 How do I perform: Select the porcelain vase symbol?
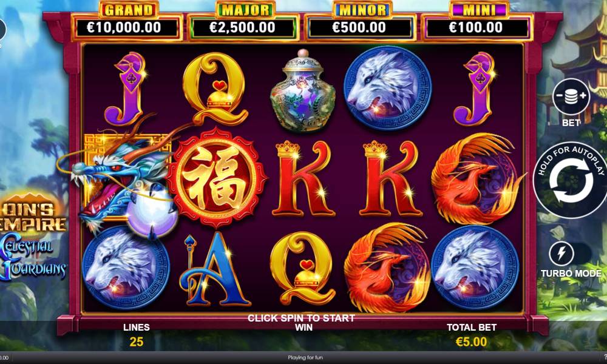(303, 91)
